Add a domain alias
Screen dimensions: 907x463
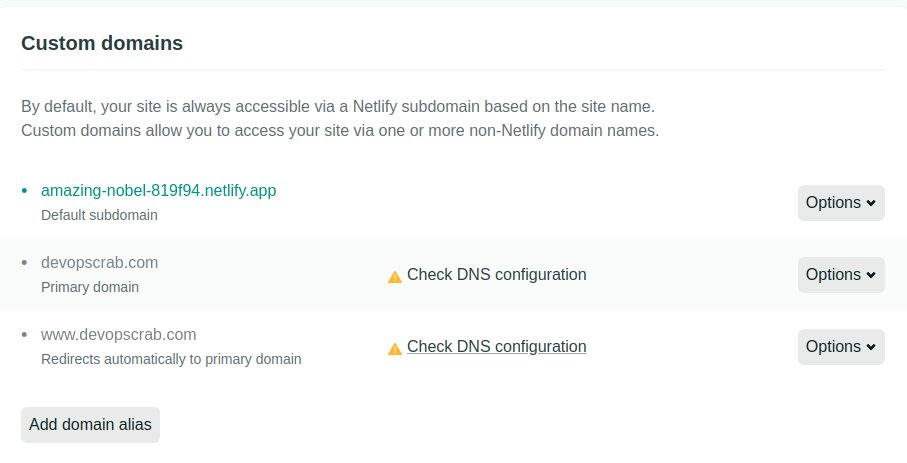click(x=90, y=425)
